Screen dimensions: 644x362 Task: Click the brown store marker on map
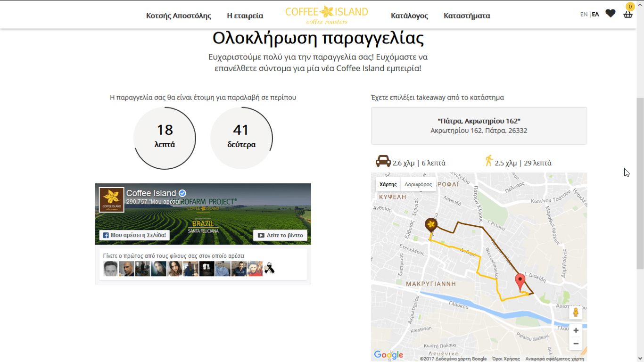tap(431, 225)
